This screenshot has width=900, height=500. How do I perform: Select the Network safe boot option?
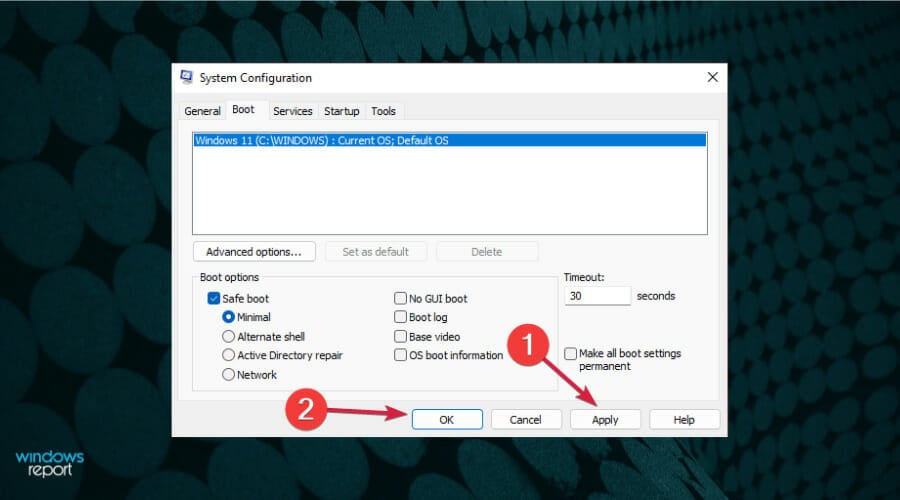pyautogui.click(x=228, y=375)
